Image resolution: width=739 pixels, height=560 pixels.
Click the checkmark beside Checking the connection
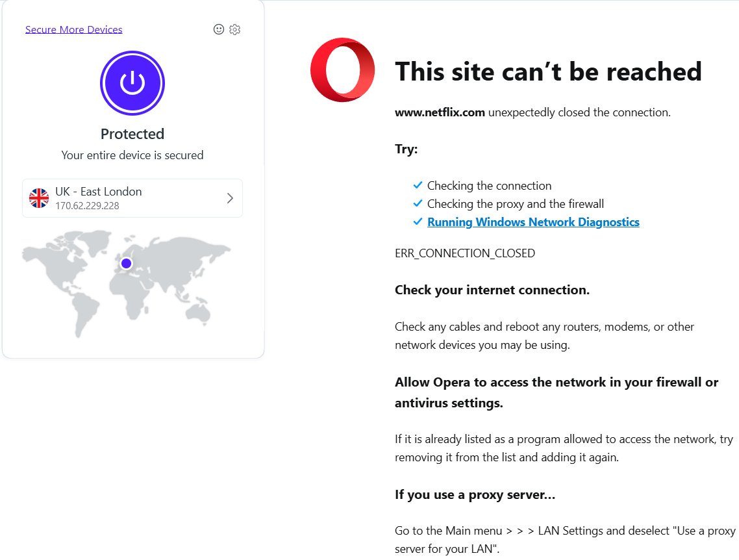coord(418,185)
